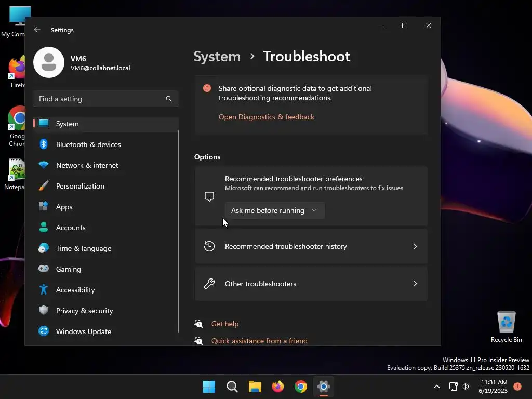Launch Firefox from the taskbar
Screen dimensions: 532x399
(x=278, y=387)
